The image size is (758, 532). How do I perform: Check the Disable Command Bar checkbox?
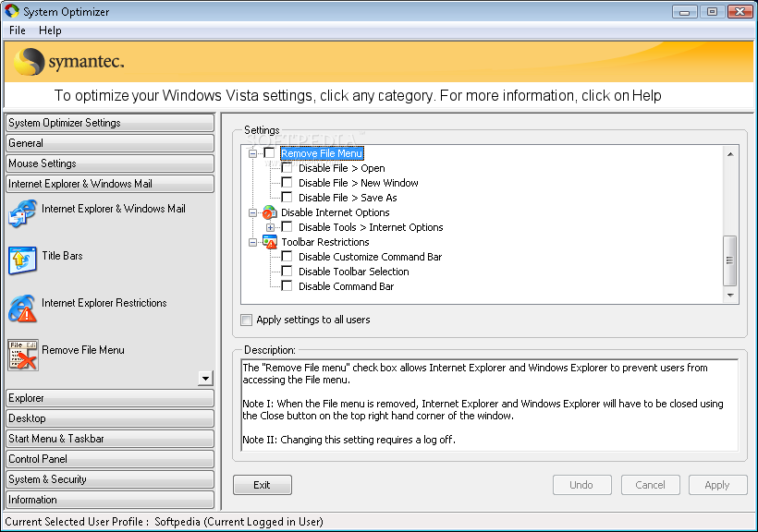point(287,286)
